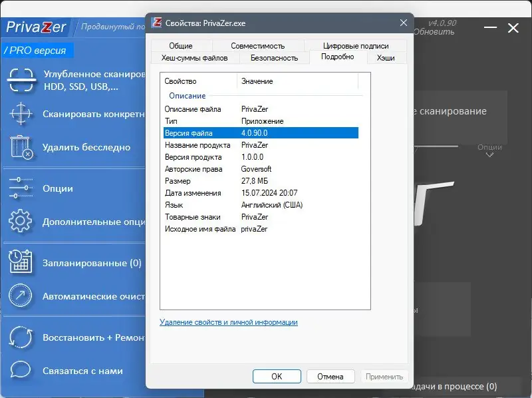
Task: Click PRO версия label in PrivaZer
Action: click(x=37, y=51)
